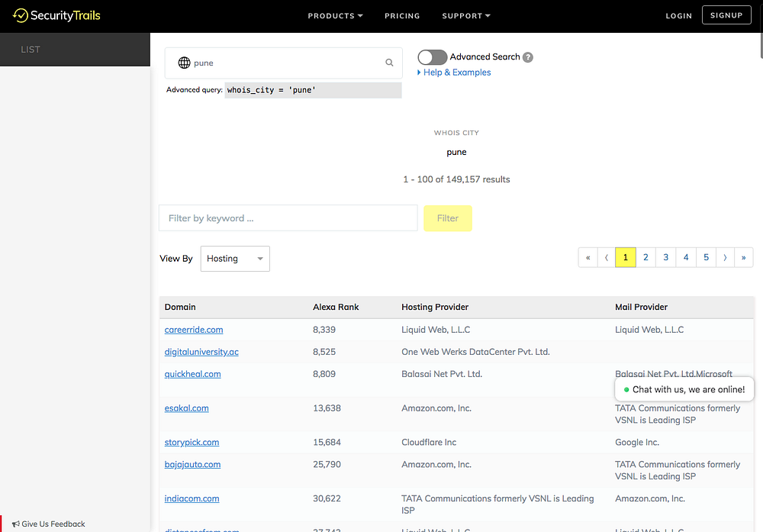Click the globe icon in search box
Image resolution: width=763 pixels, height=532 pixels.
coord(184,63)
